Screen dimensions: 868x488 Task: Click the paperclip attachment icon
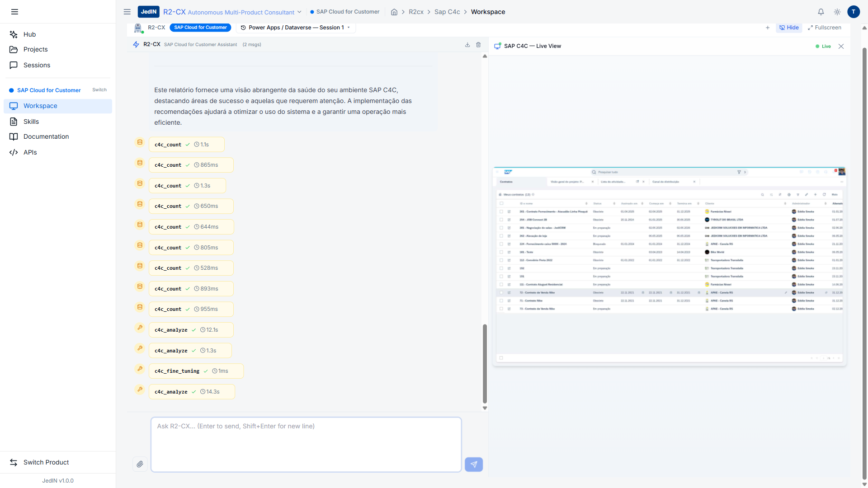coord(140,464)
